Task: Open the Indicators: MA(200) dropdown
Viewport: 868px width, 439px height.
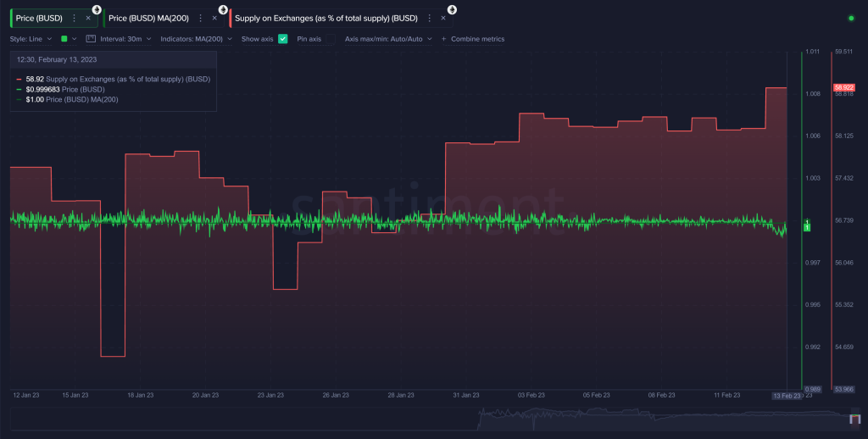Action: tap(196, 39)
